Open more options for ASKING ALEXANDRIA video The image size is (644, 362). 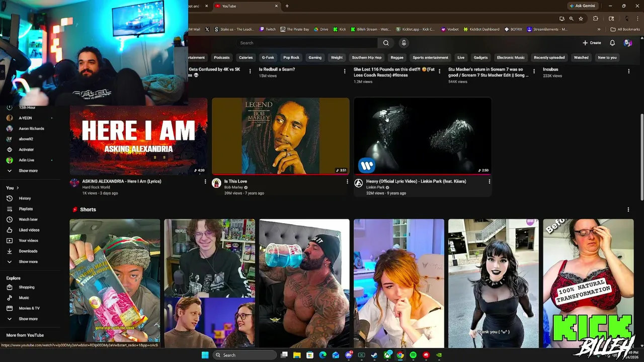click(205, 182)
